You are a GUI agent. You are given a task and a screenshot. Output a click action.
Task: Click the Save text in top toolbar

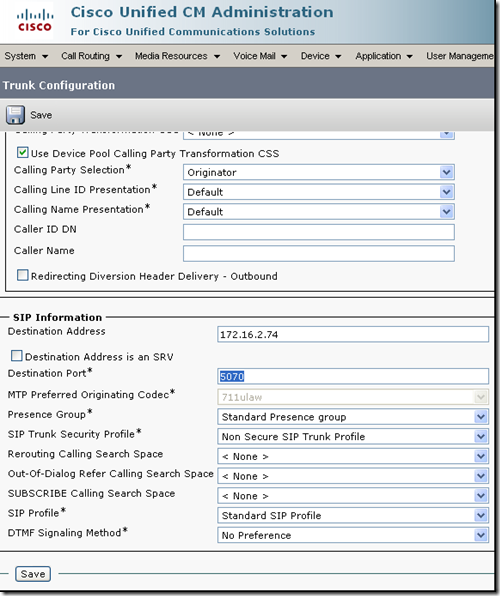click(41, 115)
